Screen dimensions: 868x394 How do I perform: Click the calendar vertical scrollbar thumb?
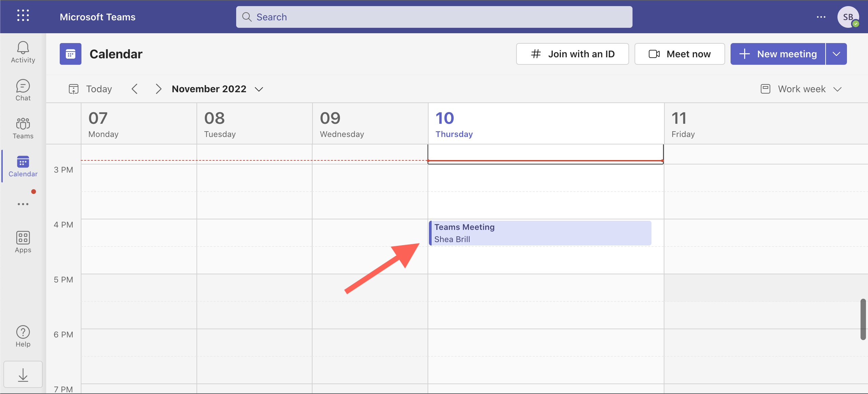(x=863, y=319)
